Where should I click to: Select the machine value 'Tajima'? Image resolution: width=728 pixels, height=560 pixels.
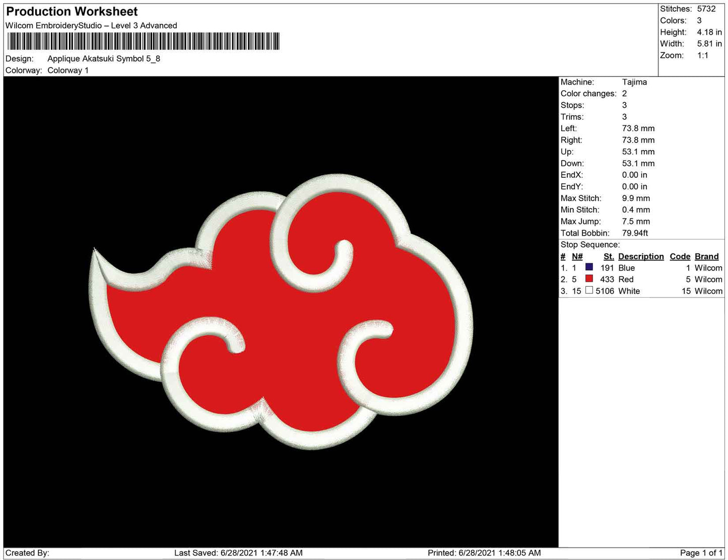[634, 82]
